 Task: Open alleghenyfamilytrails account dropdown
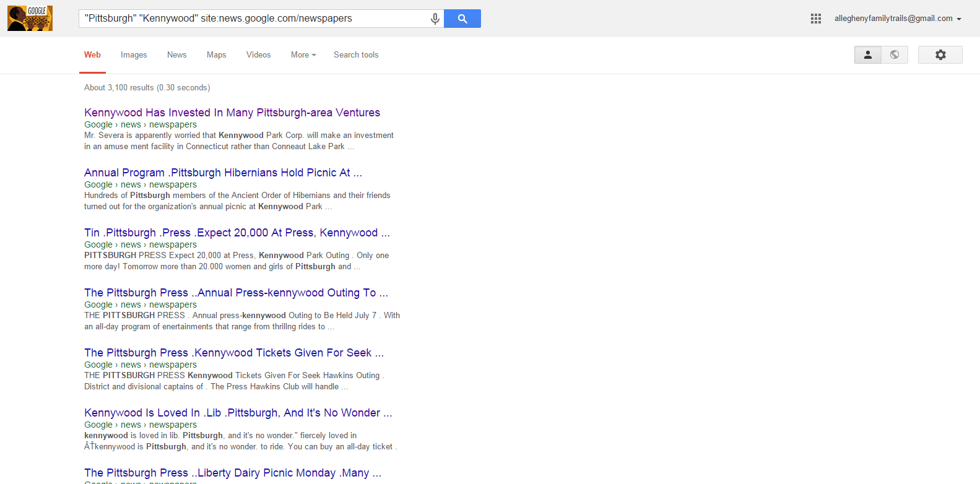[898, 19]
